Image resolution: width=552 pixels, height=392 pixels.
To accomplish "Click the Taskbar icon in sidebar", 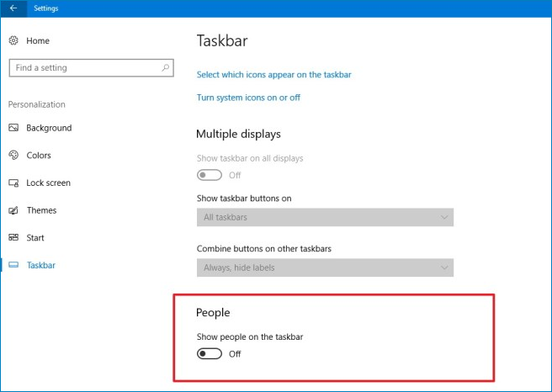I will tap(13, 265).
